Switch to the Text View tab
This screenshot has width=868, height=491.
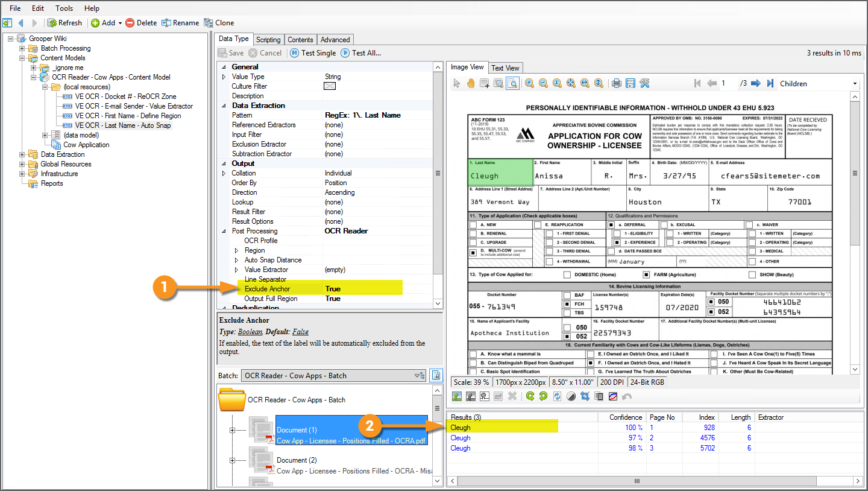pyautogui.click(x=505, y=68)
